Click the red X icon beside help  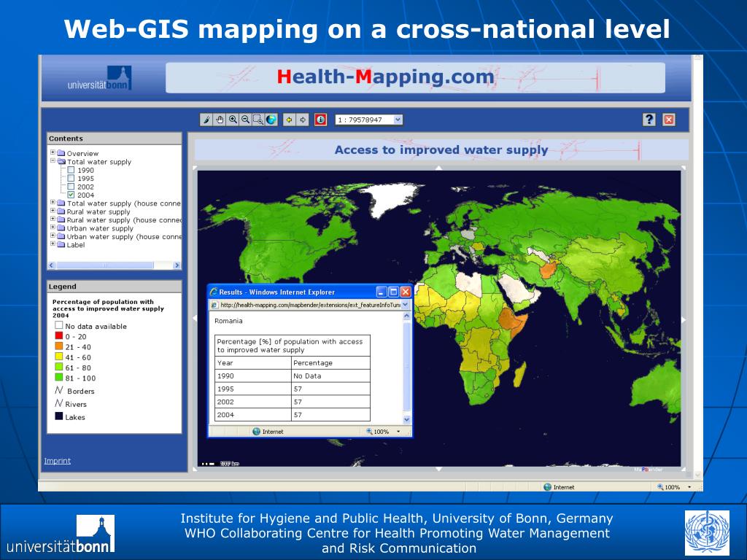coord(669,120)
